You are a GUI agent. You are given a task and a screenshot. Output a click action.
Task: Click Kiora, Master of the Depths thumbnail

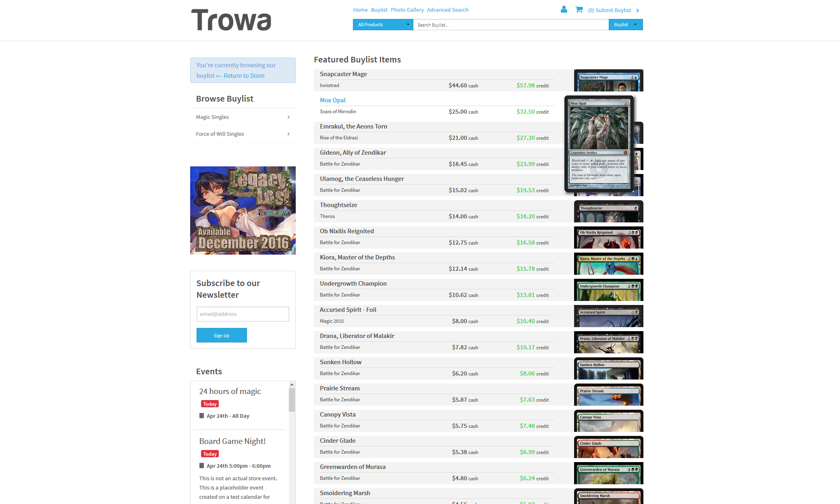pos(608,264)
